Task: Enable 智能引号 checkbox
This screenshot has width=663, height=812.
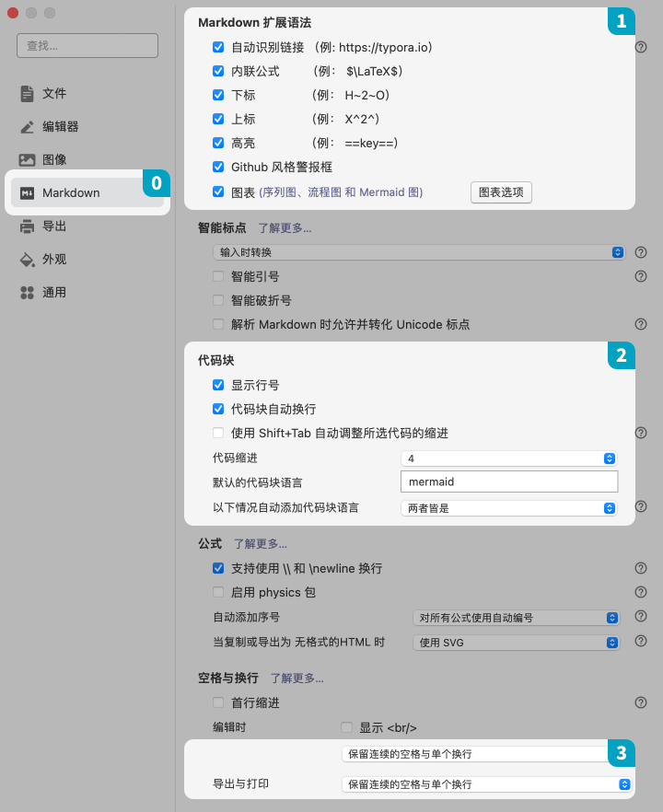Action: tap(218, 276)
